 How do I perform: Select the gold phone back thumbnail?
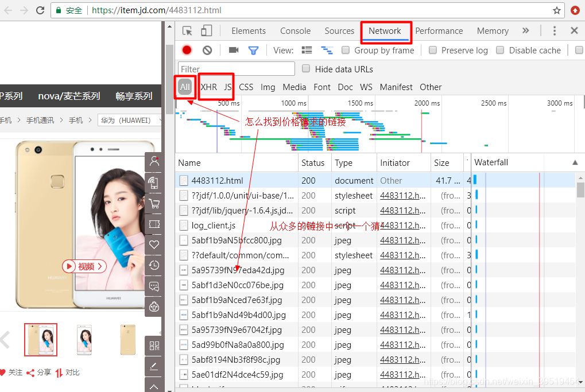coord(127,340)
